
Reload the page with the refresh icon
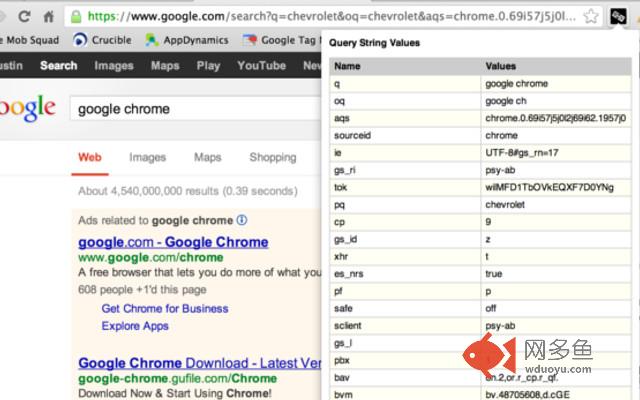tap(24, 16)
